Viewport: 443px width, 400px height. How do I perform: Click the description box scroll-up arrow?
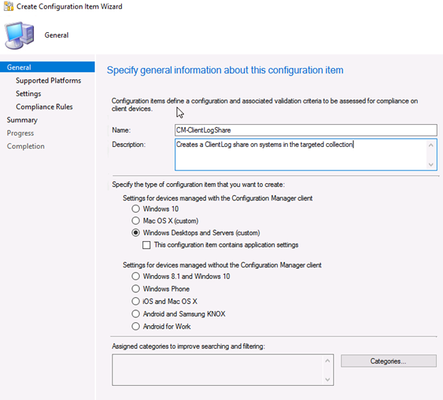click(431, 145)
